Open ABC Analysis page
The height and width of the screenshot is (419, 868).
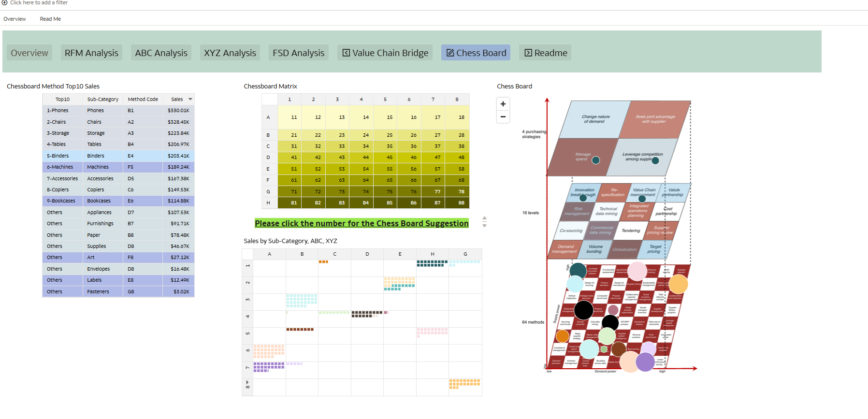[x=161, y=53]
